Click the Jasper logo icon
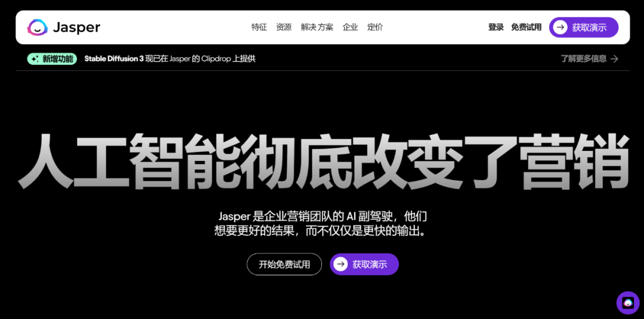 (x=38, y=27)
